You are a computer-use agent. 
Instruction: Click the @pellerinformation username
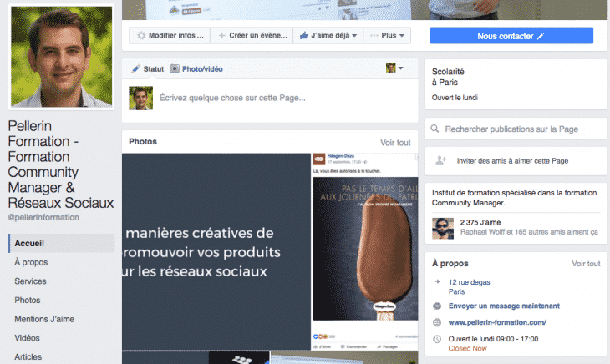click(x=43, y=218)
